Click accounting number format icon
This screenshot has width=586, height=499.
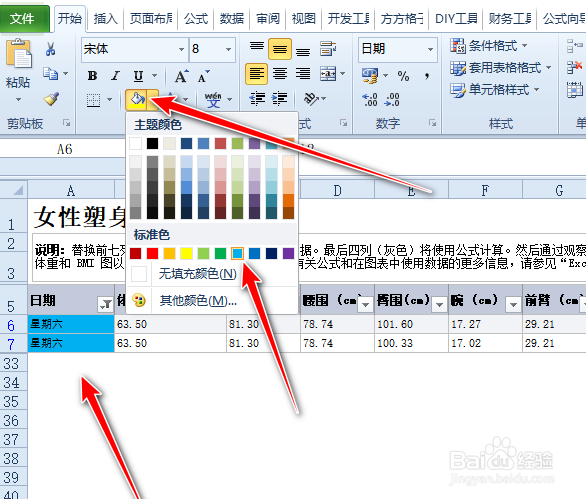click(x=370, y=76)
